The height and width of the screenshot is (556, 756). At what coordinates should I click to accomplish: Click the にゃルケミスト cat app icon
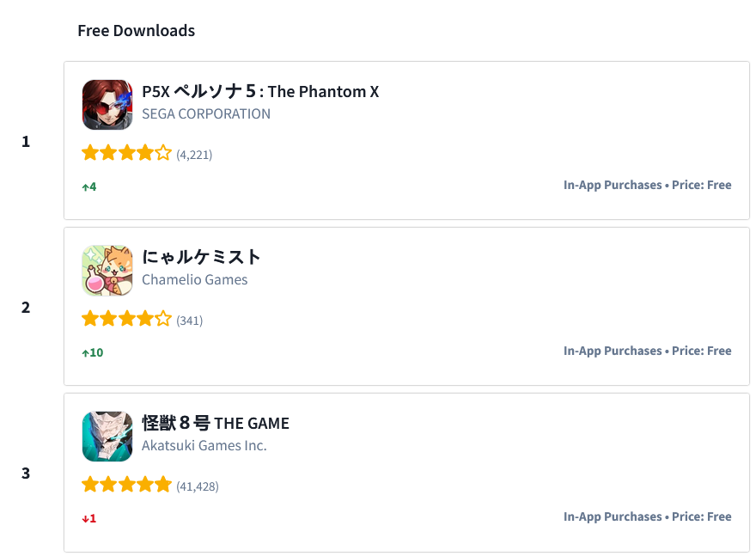tap(107, 270)
